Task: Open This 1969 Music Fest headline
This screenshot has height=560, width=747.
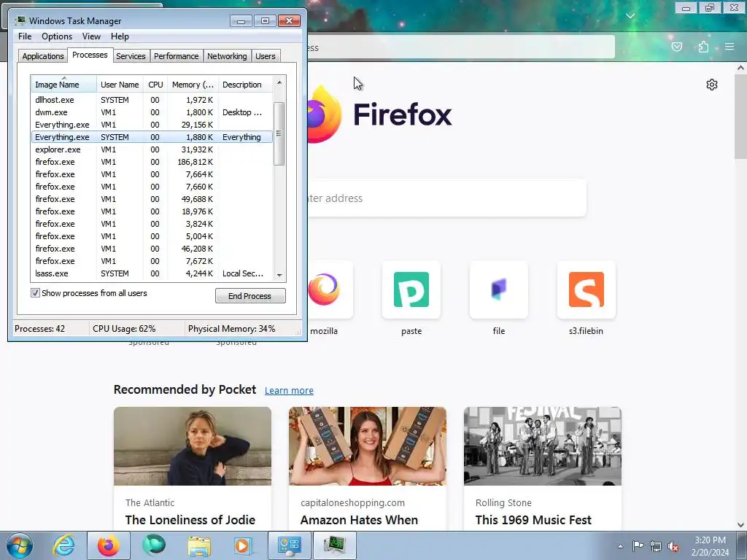Action: [533, 520]
